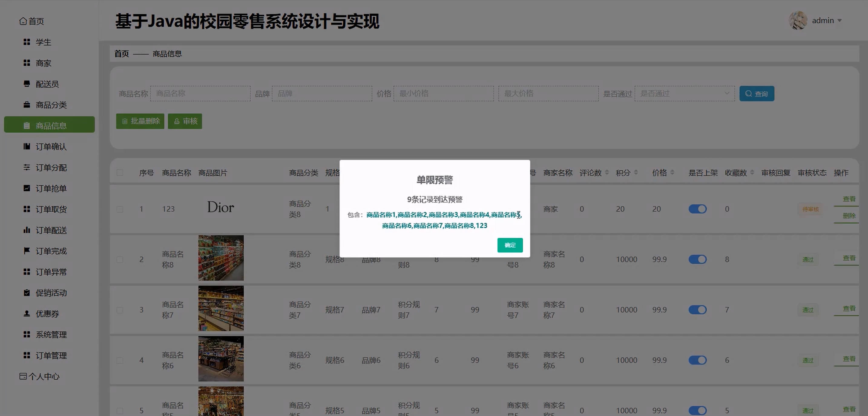
Task: Click the 订单配送 bar chart icon
Action: tap(27, 230)
